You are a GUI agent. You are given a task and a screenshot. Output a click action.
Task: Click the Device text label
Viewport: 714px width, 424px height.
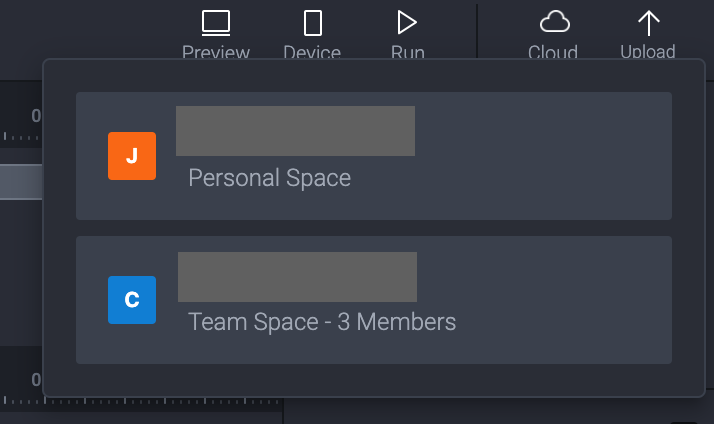coord(312,52)
